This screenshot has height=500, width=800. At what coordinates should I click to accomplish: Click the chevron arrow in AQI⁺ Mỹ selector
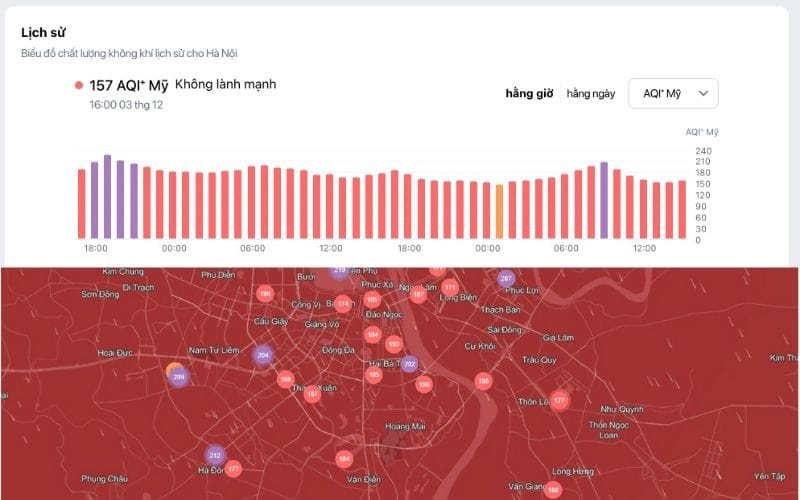[x=704, y=93]
